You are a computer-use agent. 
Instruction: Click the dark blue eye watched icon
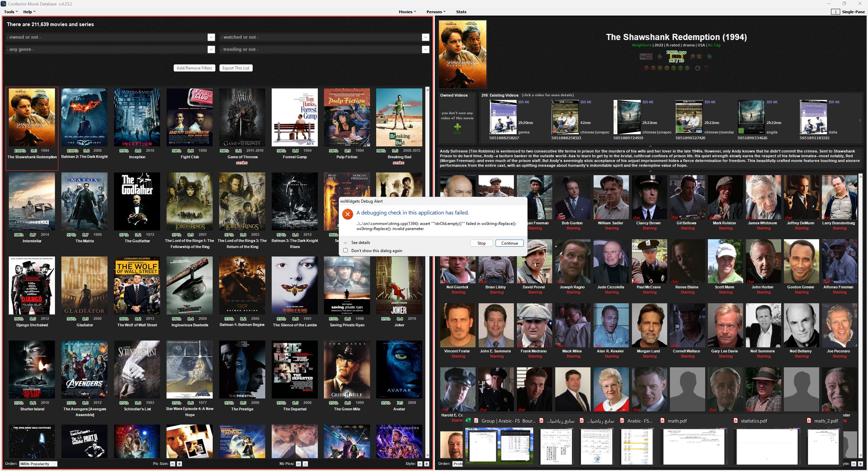click(698, 68)
